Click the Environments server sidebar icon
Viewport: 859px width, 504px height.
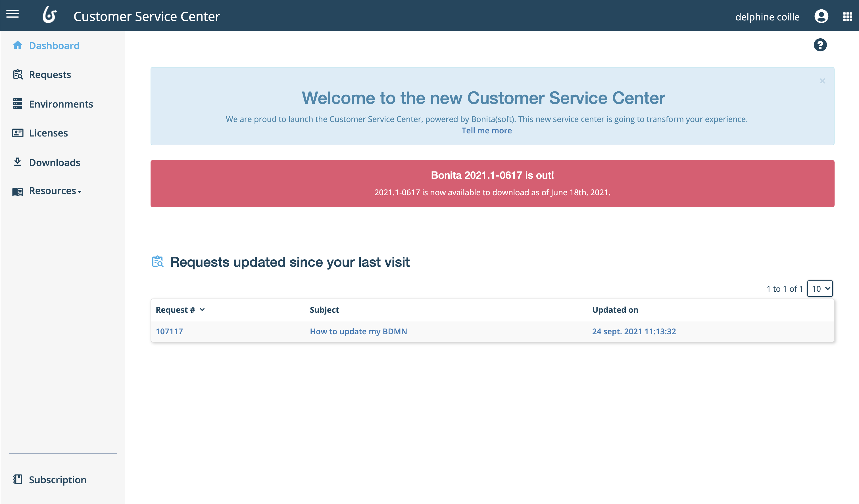click(x=18, y=104)
